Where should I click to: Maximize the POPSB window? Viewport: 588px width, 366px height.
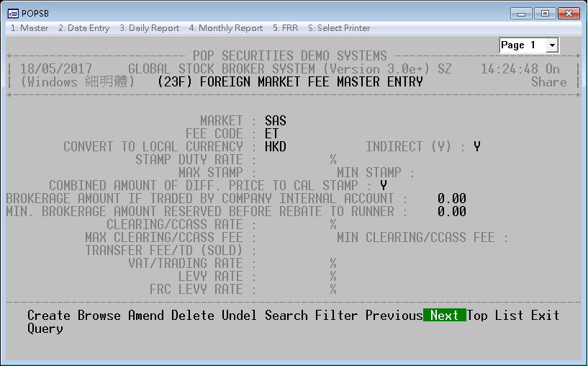(x=545, y=14)
